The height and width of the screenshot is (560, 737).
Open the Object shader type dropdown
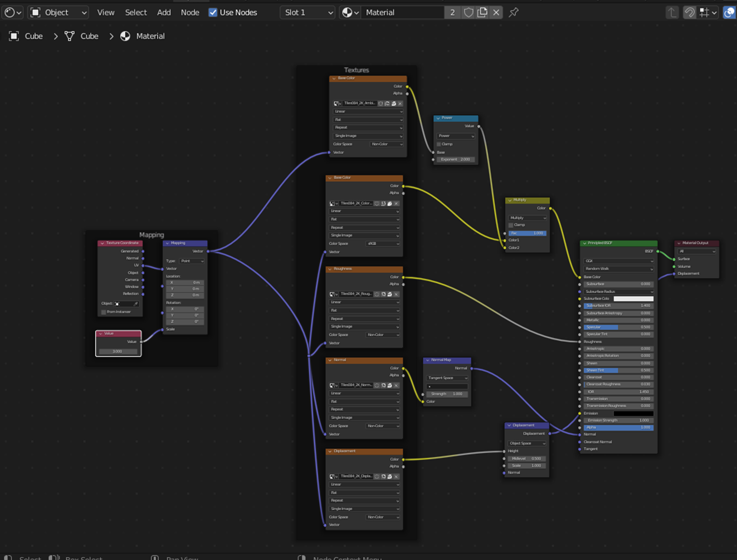click(58, 12)
